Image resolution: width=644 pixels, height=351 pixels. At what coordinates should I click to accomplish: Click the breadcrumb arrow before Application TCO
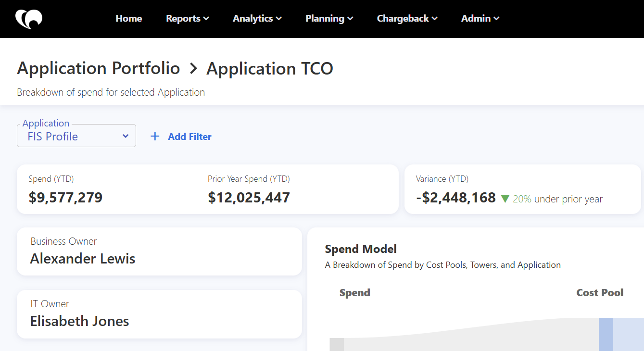[x=193, y=69]
